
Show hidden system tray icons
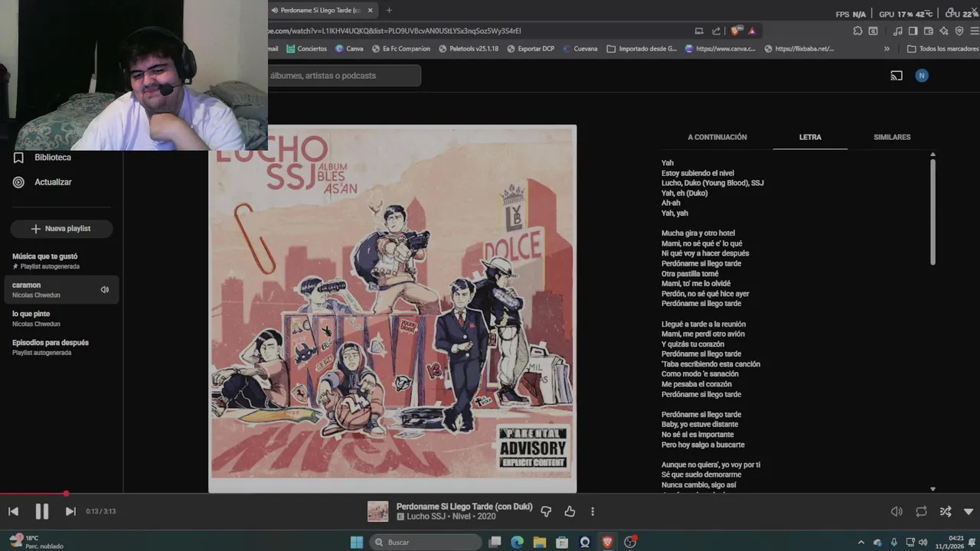point(861,542)
